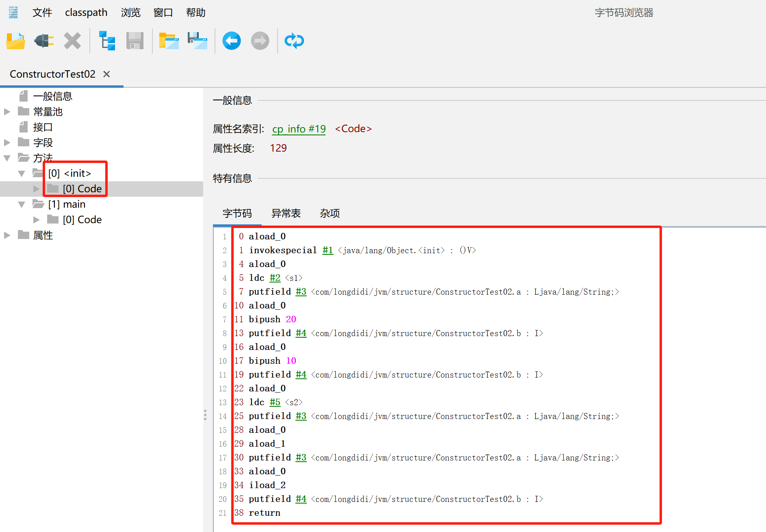This screenshot has width=766, height=532.
Task: Follow the #3 link on offset 7 putfield
Action: pos(301,291)
